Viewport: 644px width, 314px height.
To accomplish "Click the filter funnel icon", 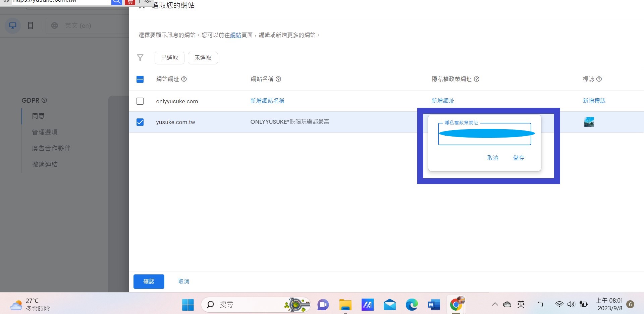I will point(140,58).
